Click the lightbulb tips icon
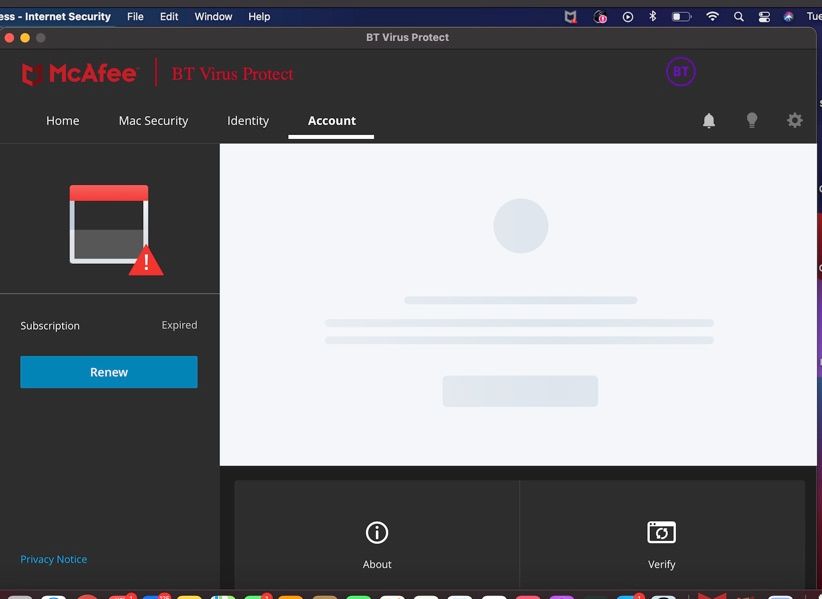Screen dimensions: 822x599 (x=751, y=121)
